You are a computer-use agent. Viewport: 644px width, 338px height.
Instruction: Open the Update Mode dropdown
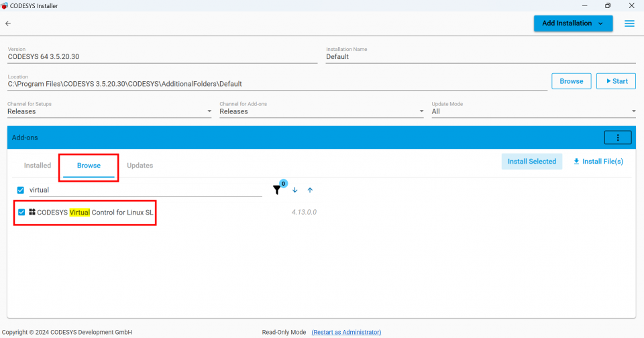(x=533, y=111)
